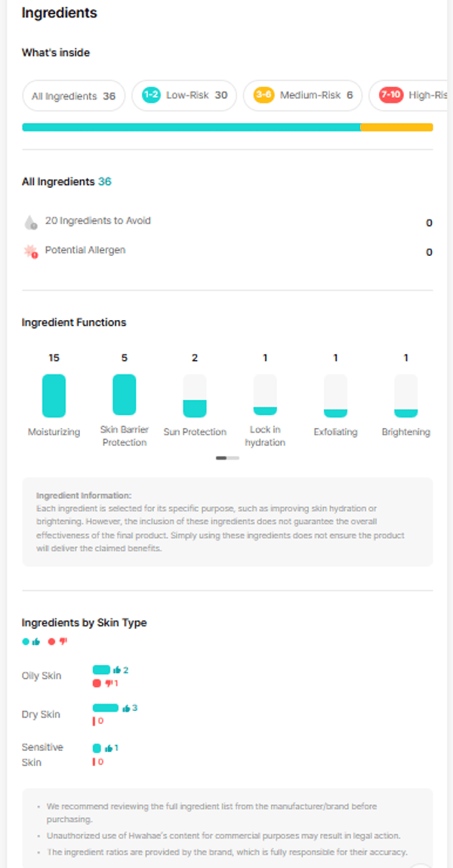453x868 pixels.
Task: Click the Moisturizing function bar
Action: [x=54, y=396]
